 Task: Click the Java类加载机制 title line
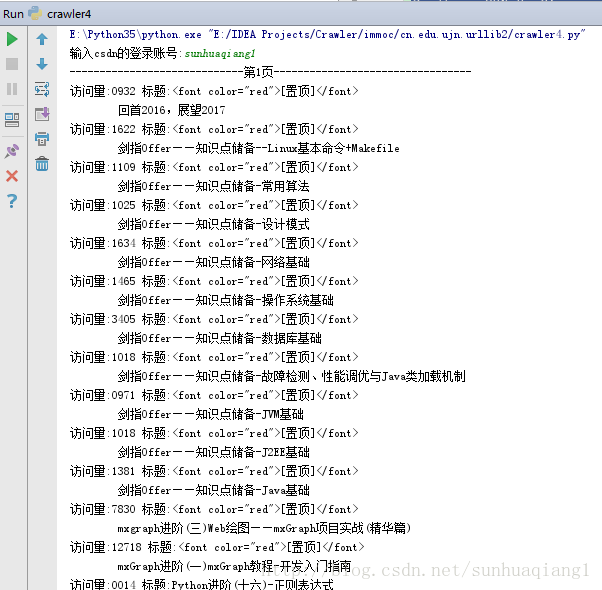[291, 376]
